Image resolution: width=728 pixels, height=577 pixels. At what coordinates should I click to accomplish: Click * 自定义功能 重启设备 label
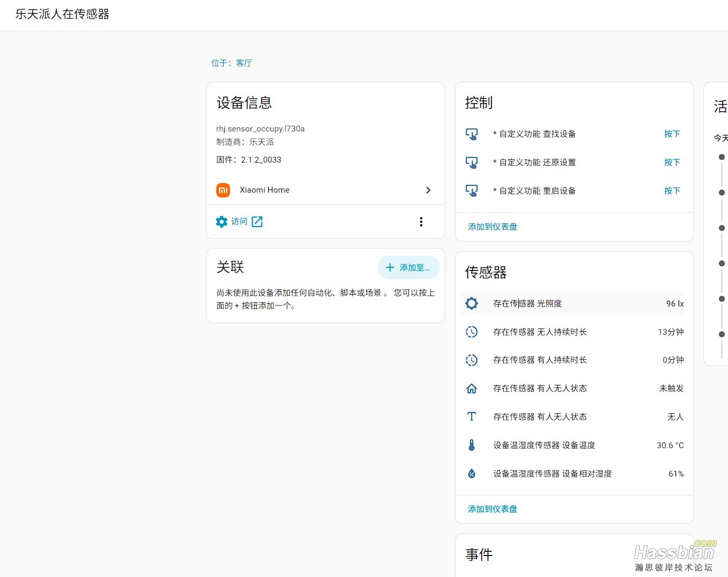[x=534, y=191]
